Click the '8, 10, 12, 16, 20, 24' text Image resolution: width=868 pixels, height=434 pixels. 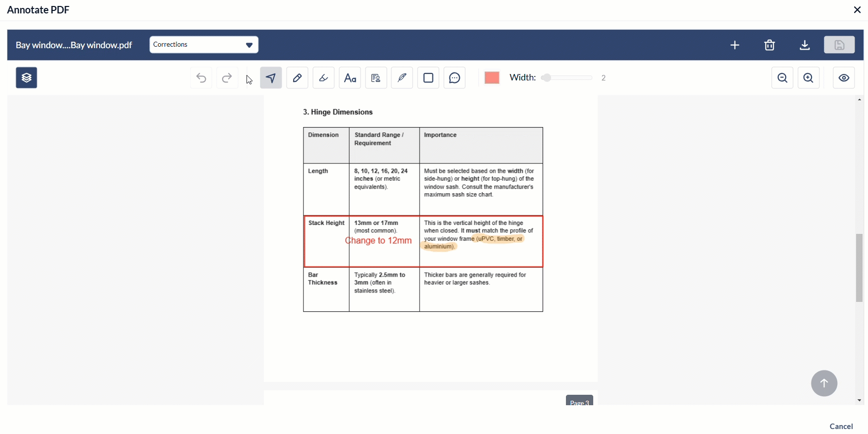point(381,171)
